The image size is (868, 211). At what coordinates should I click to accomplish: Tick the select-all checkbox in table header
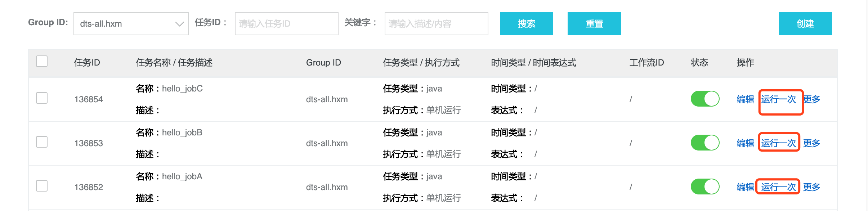pos(42,62)
